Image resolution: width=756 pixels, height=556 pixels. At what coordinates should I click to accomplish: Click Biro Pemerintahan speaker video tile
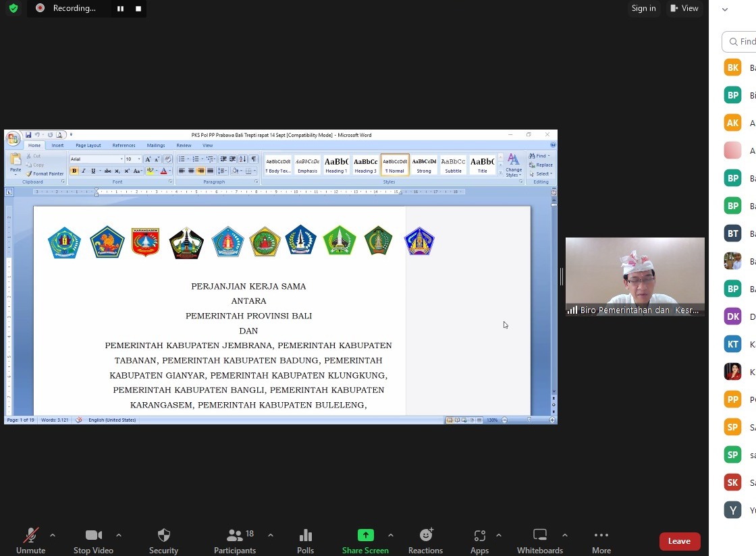[635, 277]
